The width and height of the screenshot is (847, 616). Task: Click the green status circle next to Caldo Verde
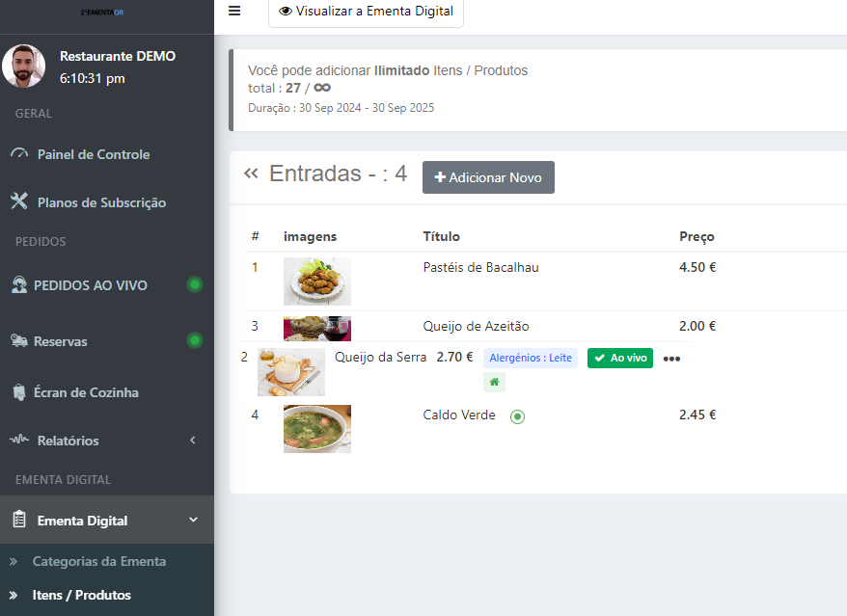point(517,416)
